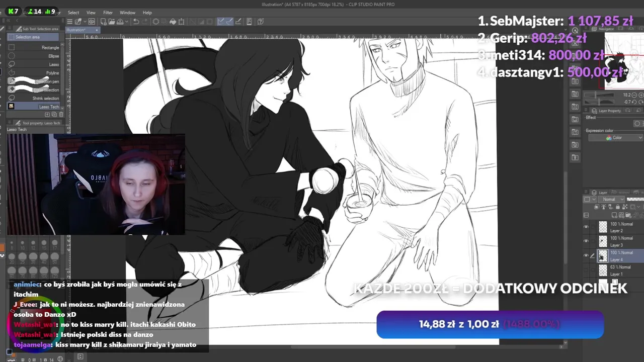Choose the Polyline selection sub tool
This screenshot has height=362, width=644.
34,73
